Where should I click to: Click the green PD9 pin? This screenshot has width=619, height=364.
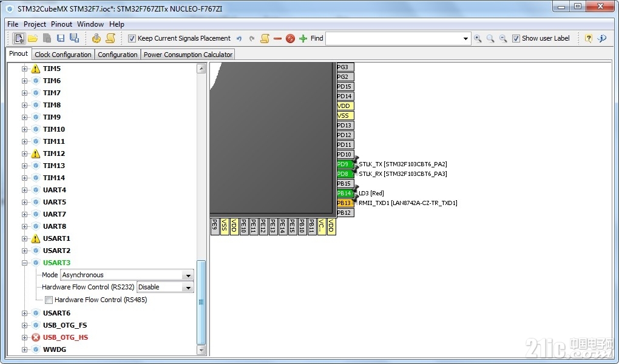pos(344,164)
